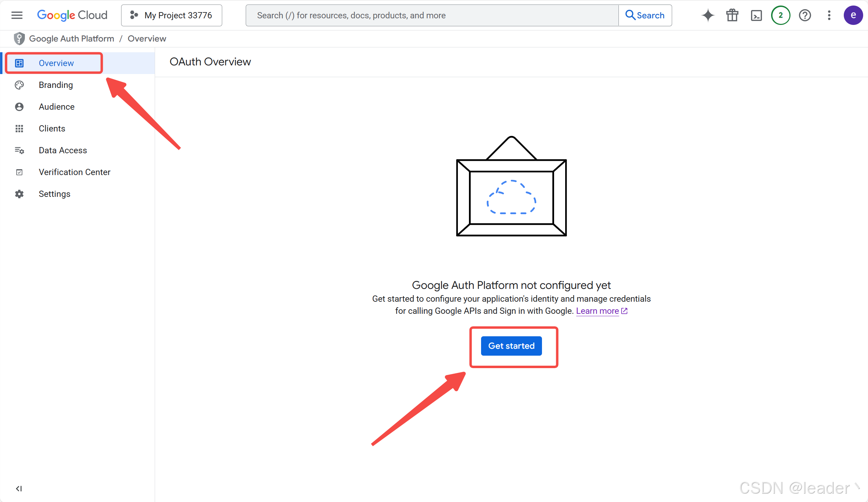Open the help question mark icon
This screenshot has width=868, height=502.
[805, 15]
